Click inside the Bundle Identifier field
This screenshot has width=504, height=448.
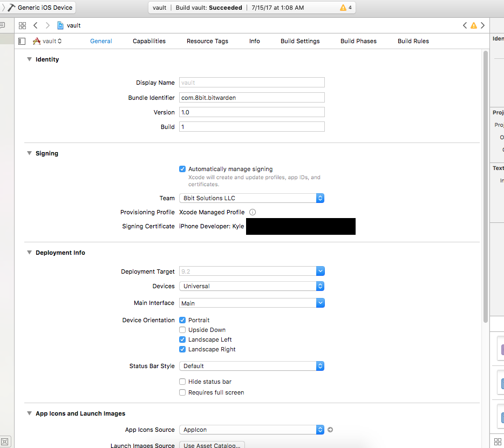pyautogui.click(x=251, y=97)
